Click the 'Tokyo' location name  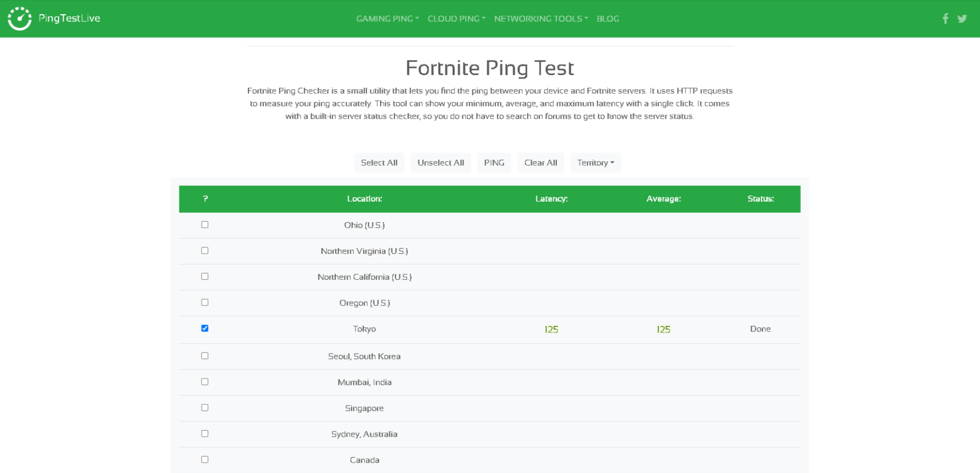point(364,329)
